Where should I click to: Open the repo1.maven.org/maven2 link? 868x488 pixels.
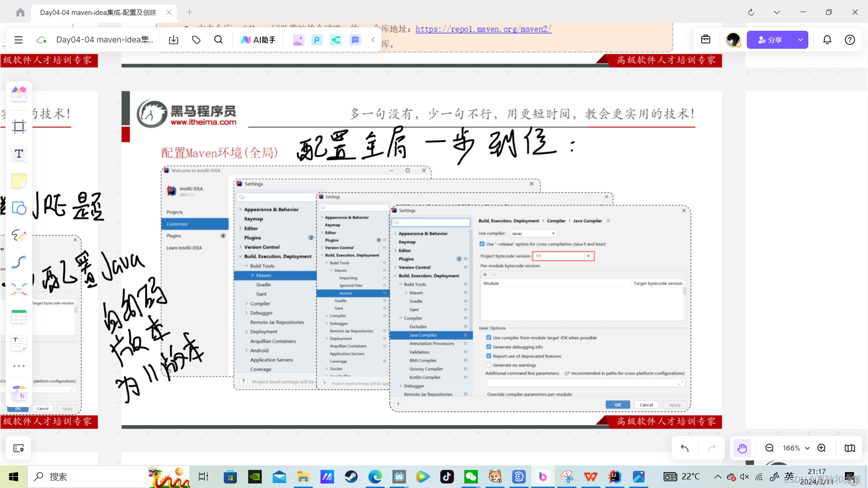point(483,29)
